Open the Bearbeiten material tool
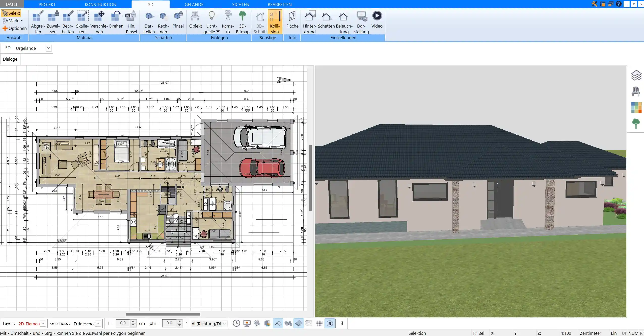The height and width of the screenshot is (336, 644). (68, 22)
